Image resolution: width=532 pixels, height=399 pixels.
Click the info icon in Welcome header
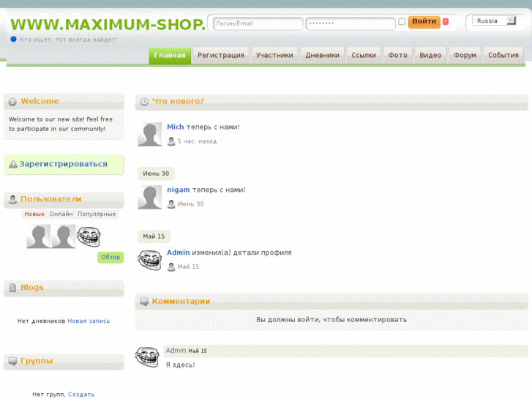pos(12,102)
